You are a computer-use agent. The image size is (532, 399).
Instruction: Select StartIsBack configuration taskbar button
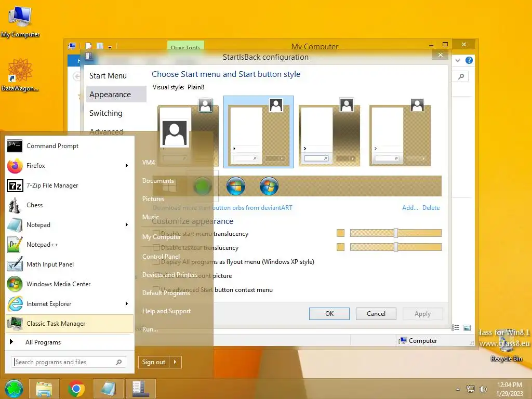pyautogui.click(x=140, y=389)
